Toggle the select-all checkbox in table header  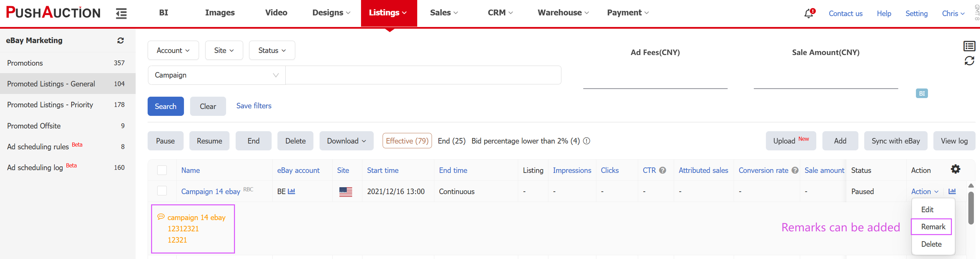coord(162,170)
